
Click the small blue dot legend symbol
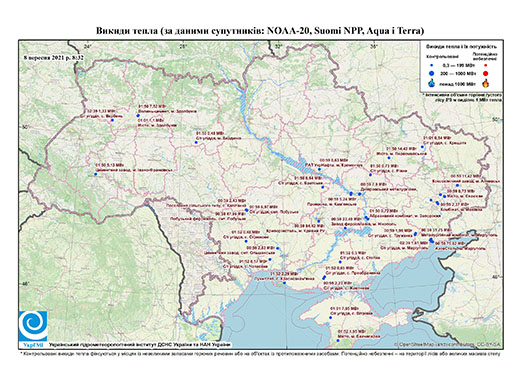432,65
